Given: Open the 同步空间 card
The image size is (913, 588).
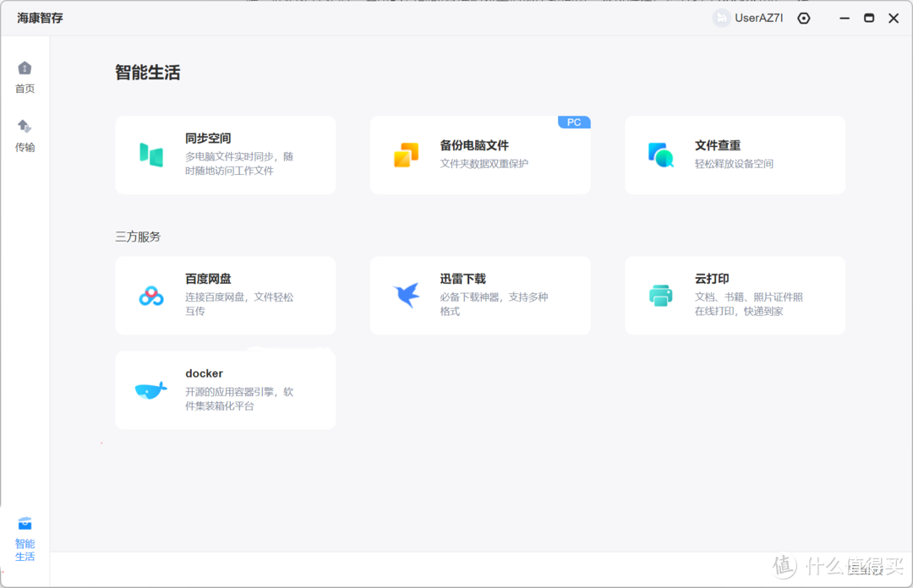Looking at the screenshot, I should pos(226,155).
